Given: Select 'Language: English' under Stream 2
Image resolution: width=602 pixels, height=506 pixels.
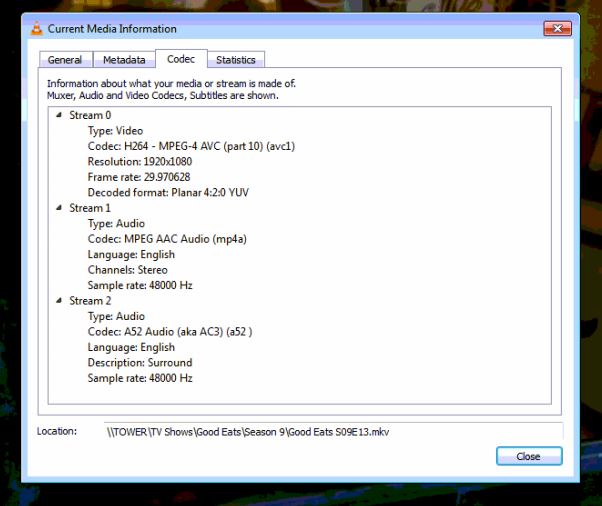Looking at the screenshot, I should (x=131, y=347).
